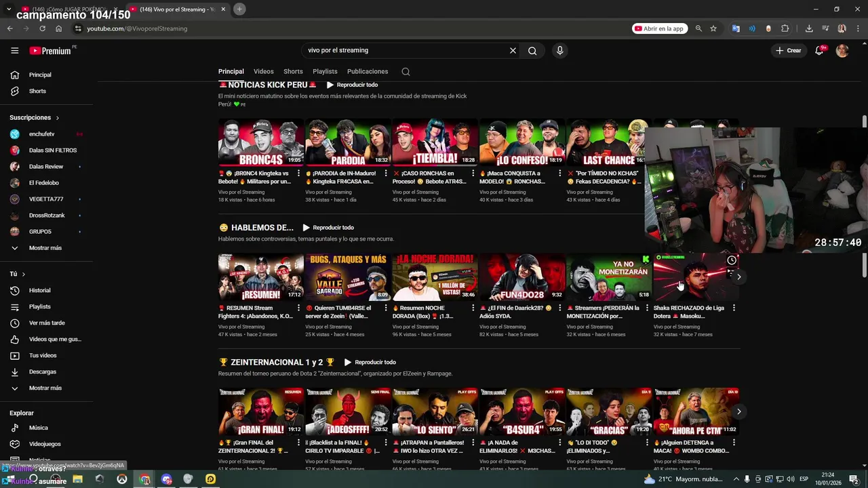Open the BRONC4S video thumbnail
The width and height of the screenshot is (868, 488).
261,142
